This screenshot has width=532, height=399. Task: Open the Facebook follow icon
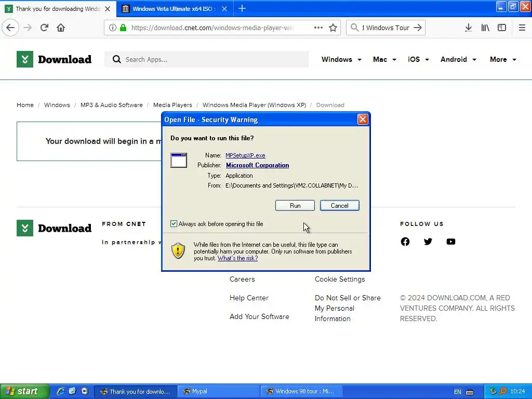point(405,242)
